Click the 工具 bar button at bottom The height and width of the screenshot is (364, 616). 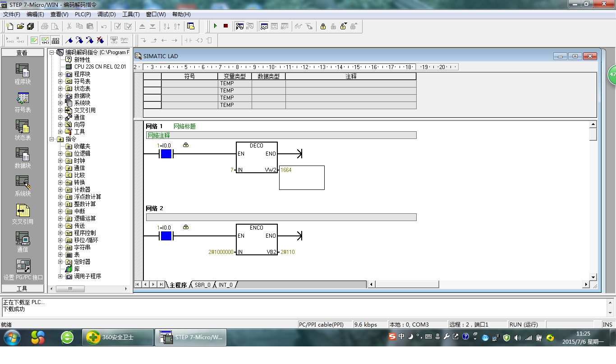[x=22, y=289]
